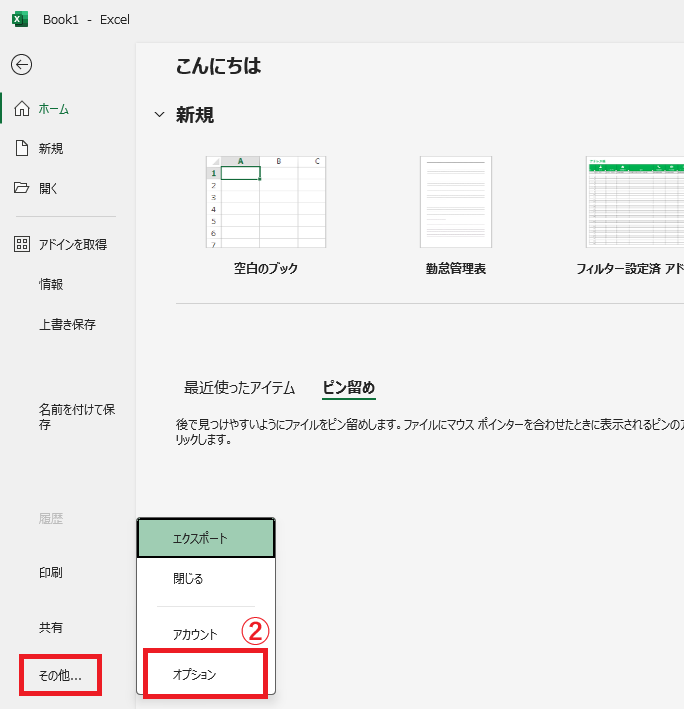
Task: Click the Excel app logo icon
Action: click(x=20, y=19)
